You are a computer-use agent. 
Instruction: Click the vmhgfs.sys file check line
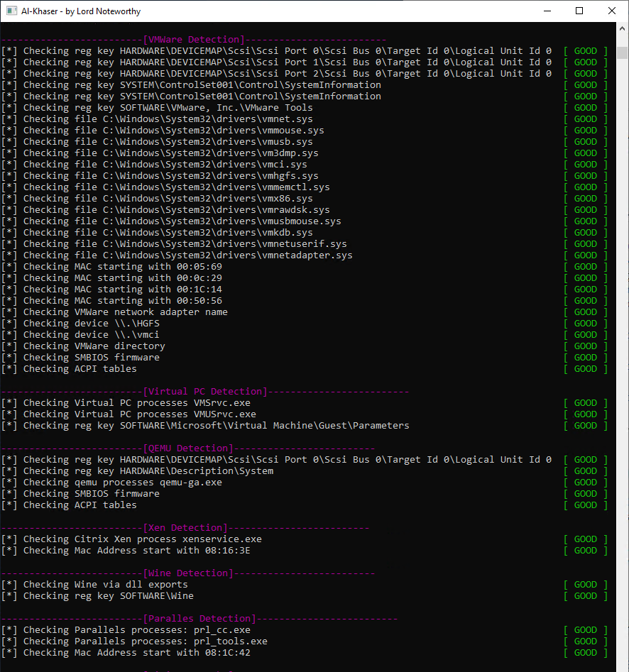coord(160,176)
